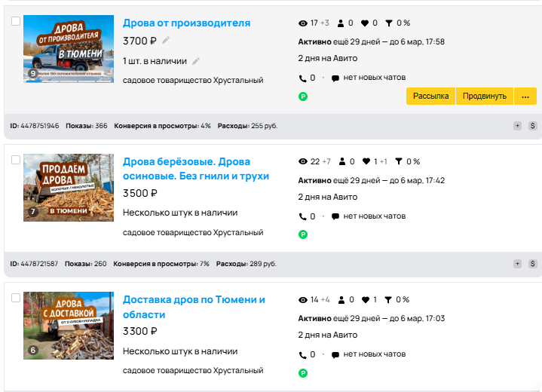This screenshot has height=392, width=542.
Task: Edit stock quantity pencil beside '1 шт. в наличии'
Action: (196, 61)
